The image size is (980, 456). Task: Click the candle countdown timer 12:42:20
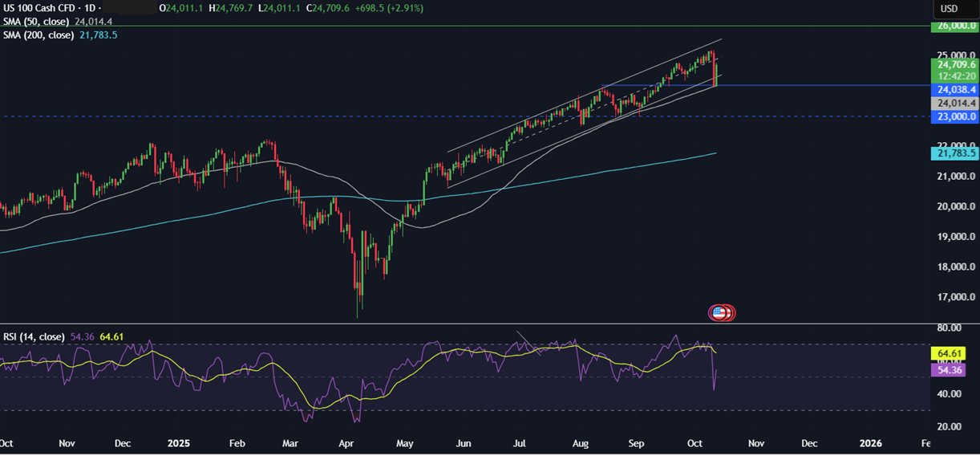click(954, 75)
